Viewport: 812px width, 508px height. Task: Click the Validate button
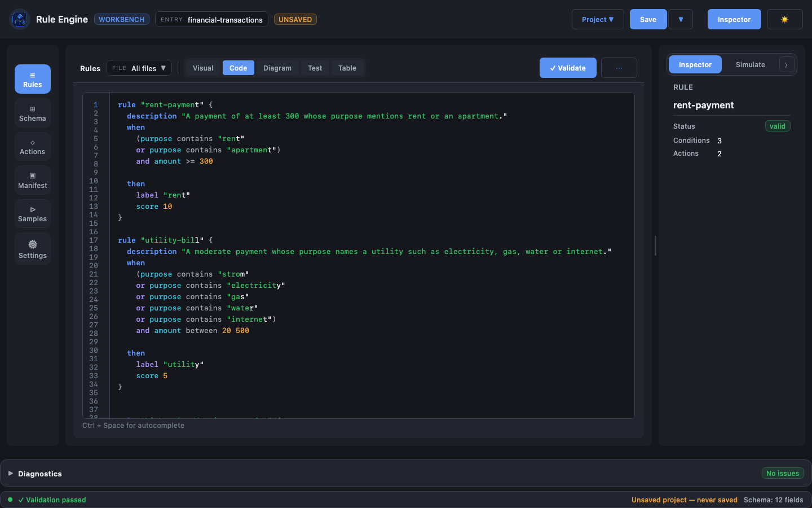point(568,68)
